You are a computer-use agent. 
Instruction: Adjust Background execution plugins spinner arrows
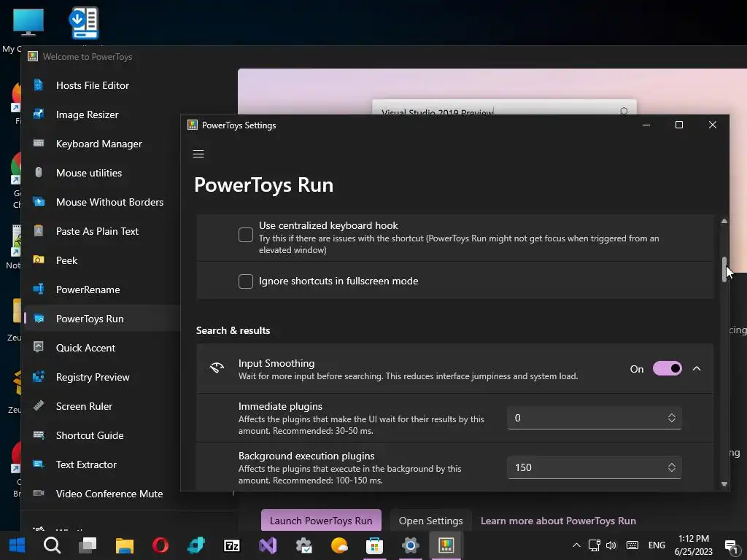672,467
